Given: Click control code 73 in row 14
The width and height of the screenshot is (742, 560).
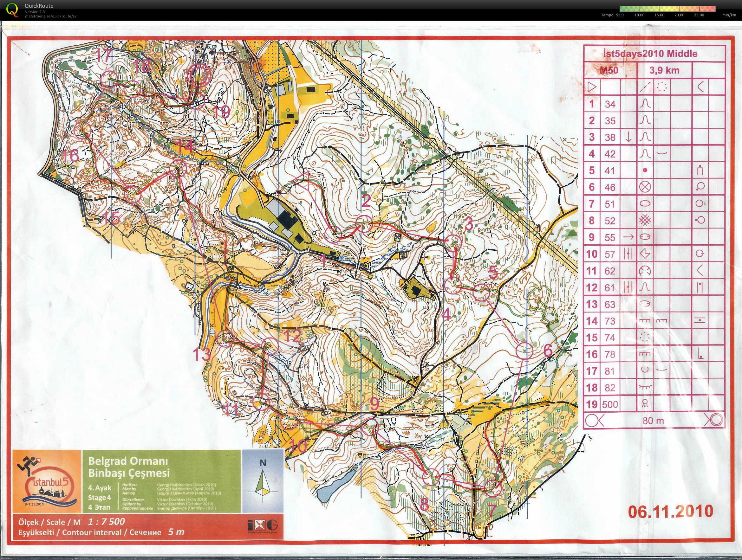Looking at the screenshot, I should point(610,321).
